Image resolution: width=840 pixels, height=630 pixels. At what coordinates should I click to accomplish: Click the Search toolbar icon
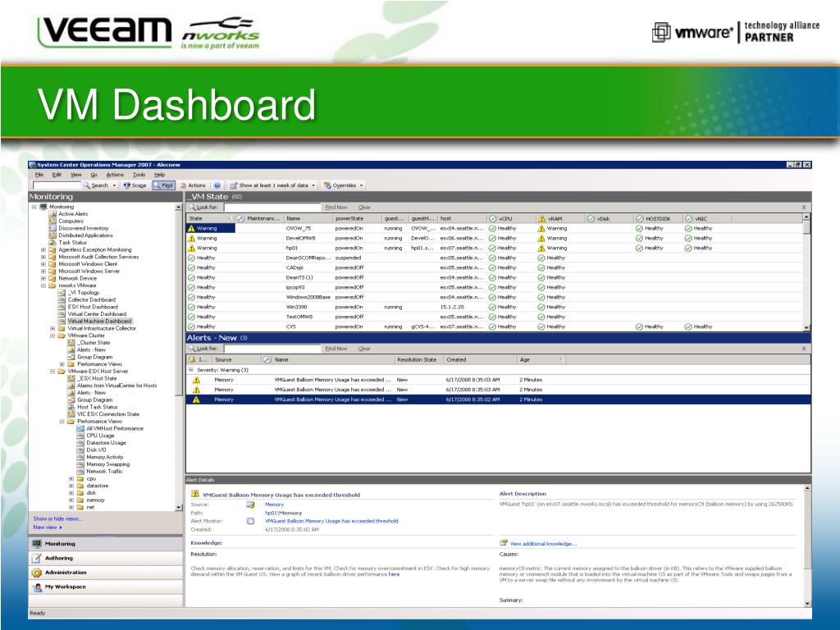[86, 185]
